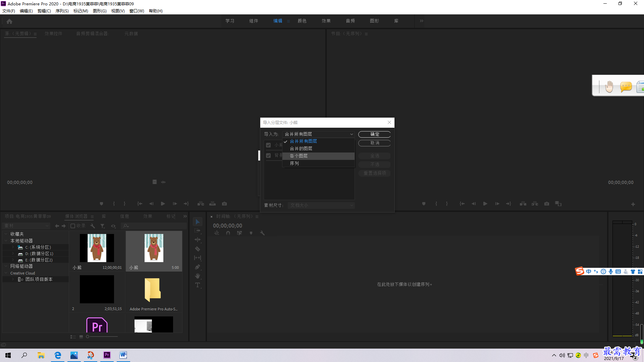The height and width of the screenshot is (362, 644).
Task: Switch media browser to thumbnail view
Action: (x=81, y=337)
